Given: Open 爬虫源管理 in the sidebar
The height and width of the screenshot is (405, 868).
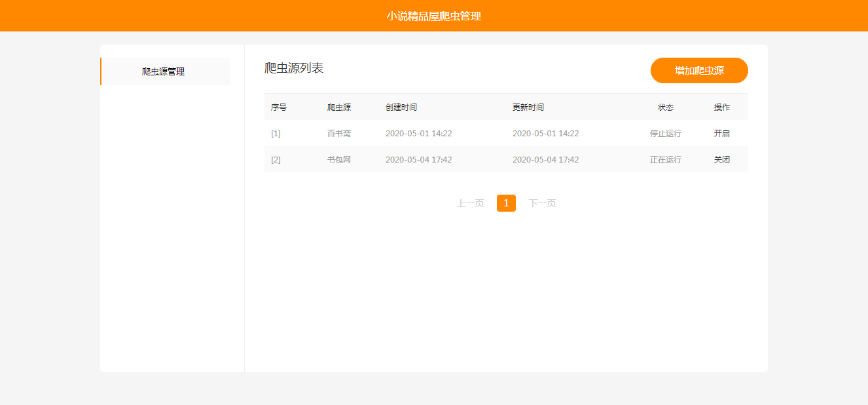Looking at the screenshot, I should tap(164, 71).
